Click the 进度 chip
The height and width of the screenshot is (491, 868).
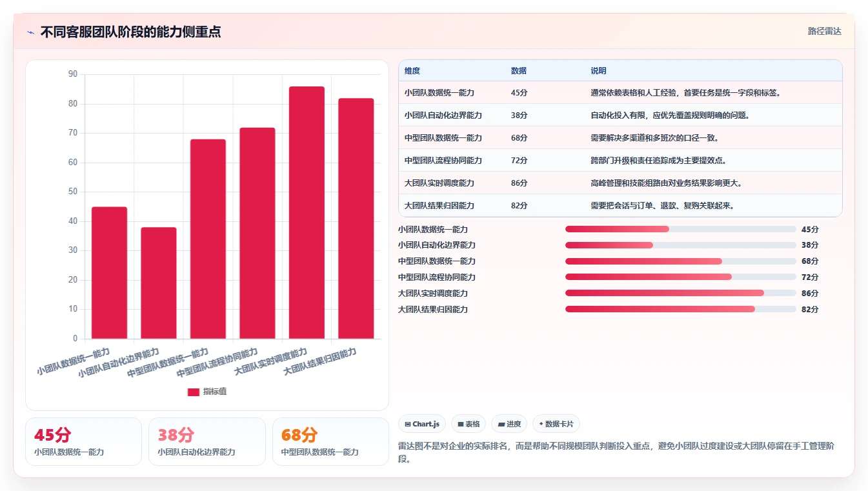(509, 424)
